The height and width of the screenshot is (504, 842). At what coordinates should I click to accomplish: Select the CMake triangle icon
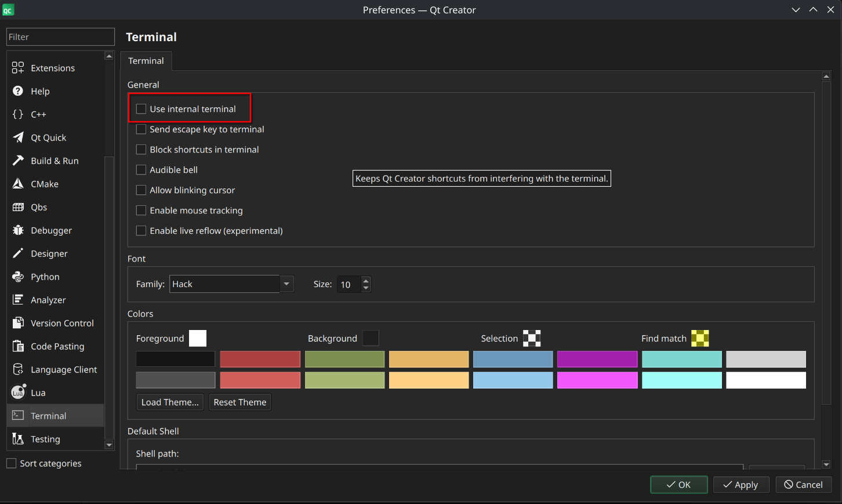pyautogui.click(x=18, y=184)
